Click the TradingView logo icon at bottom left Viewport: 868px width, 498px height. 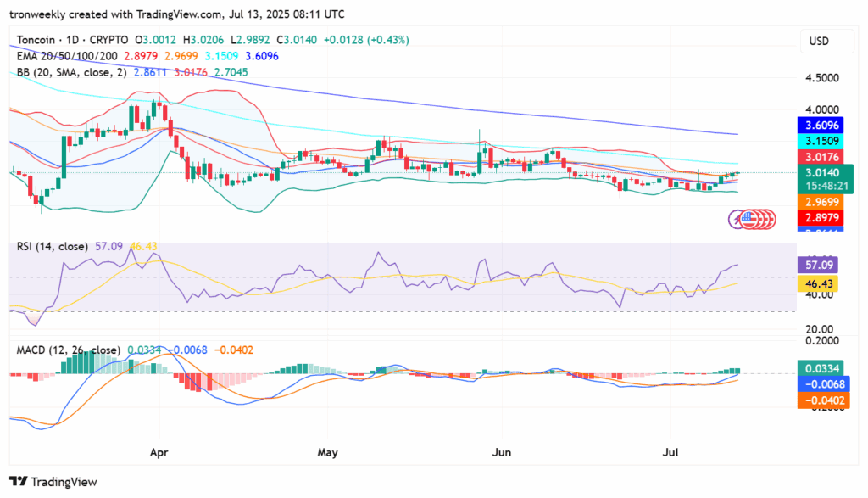point(19,481)
